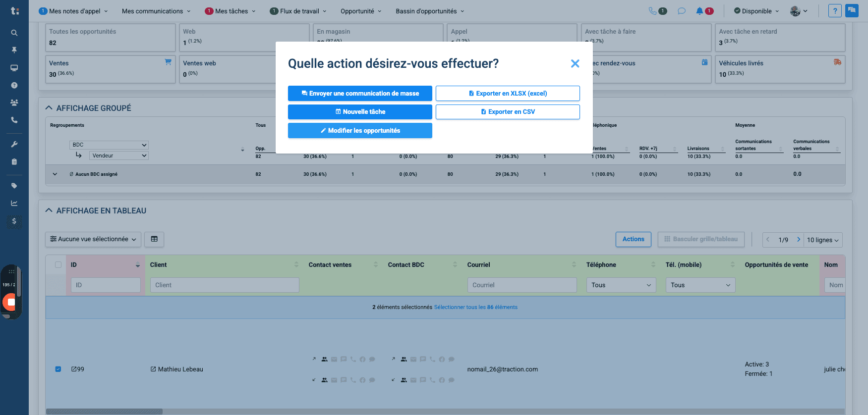Go to previous page arrow in pagination
The height and width of the screenshot is (415, 868).
tap(768, 240)
